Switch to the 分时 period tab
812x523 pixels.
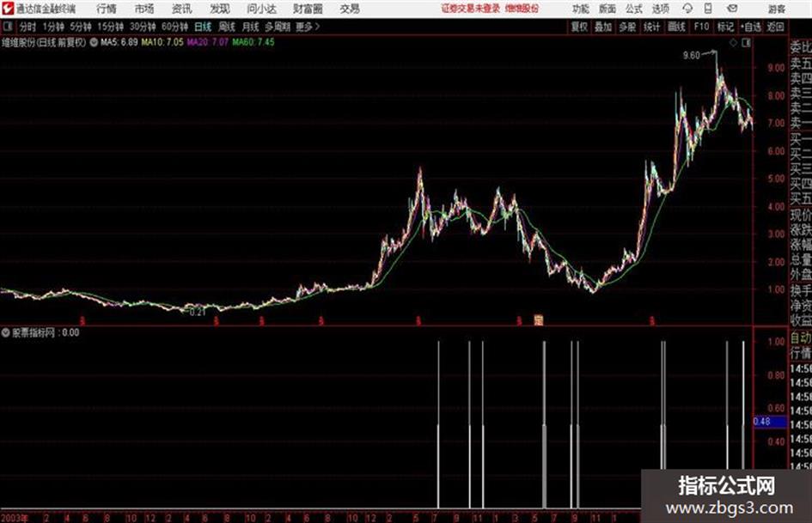pos(28,27)
